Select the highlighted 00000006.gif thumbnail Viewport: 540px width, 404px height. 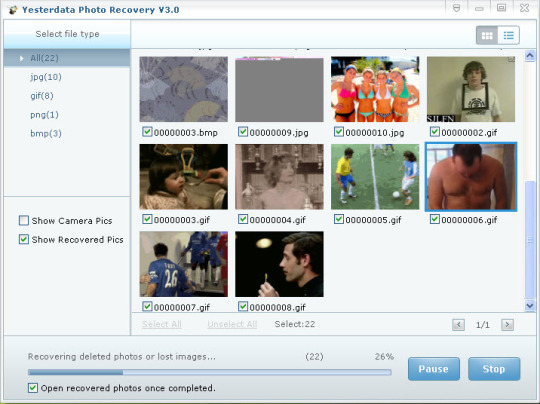point(471,177)
